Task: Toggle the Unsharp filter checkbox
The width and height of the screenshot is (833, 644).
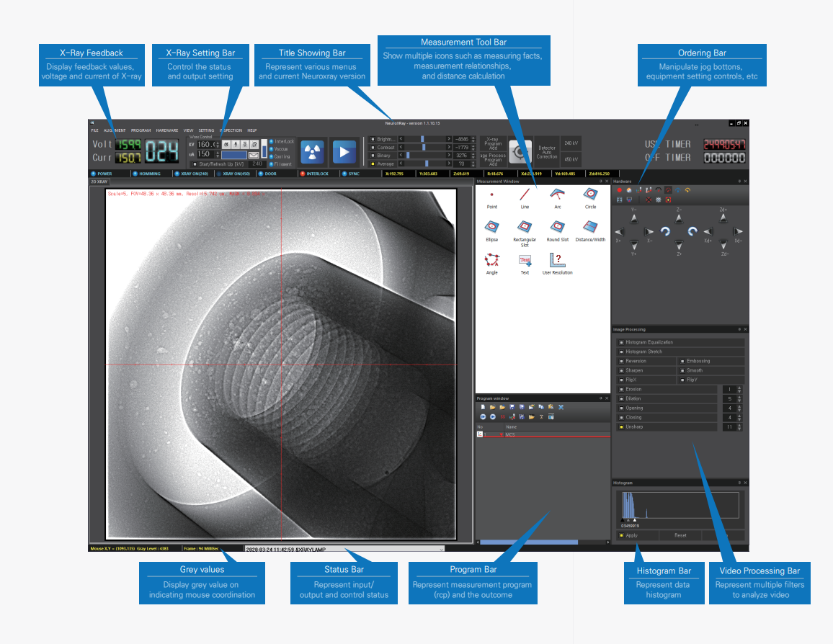Action: click(622, 427)
